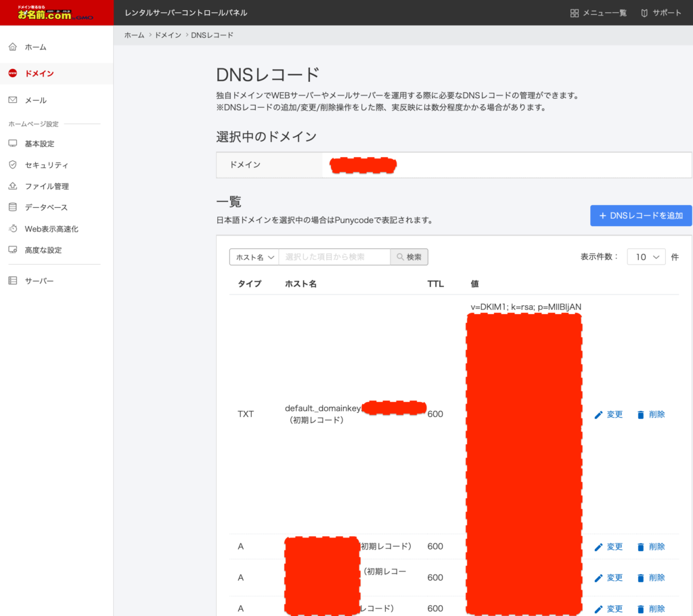Click ドメイン in the breadcrumb trail
The image size is (693, 616).
(167, 35)
